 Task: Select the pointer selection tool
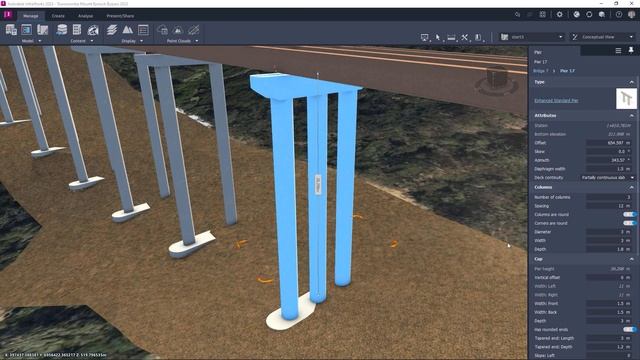click(438, 37)
